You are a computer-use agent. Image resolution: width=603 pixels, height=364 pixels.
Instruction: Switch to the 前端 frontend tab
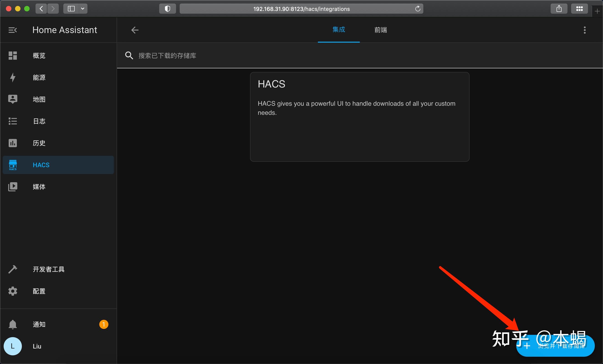[x=381, y=30]
